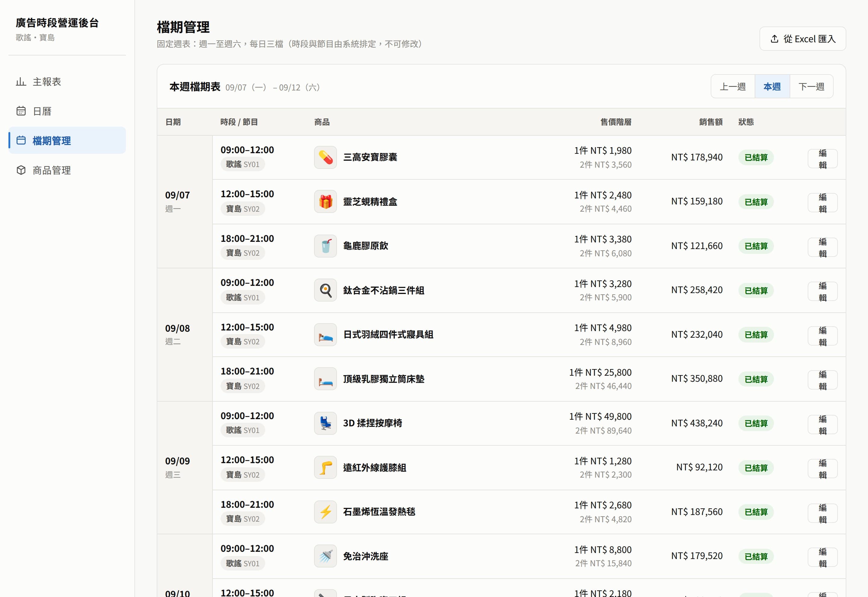Click the bed icon for 日式羽絨四件式寢具組
The image size is (868, 597).
(x=325, y=334)
